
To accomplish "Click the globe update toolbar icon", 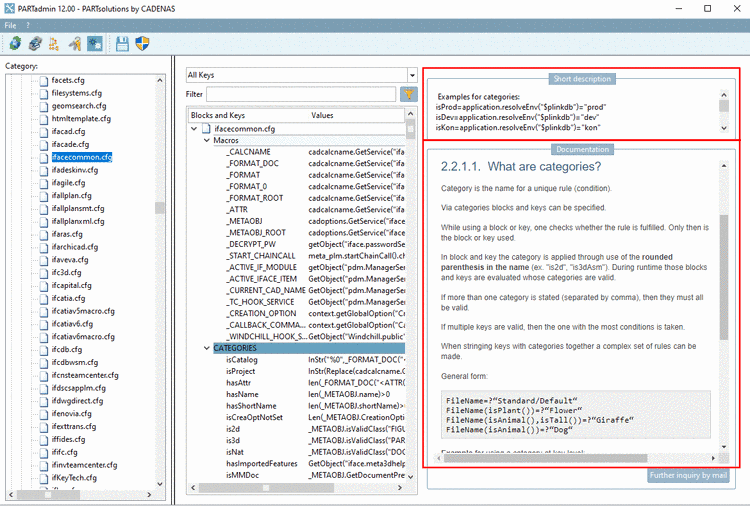I will pos(15,44).
